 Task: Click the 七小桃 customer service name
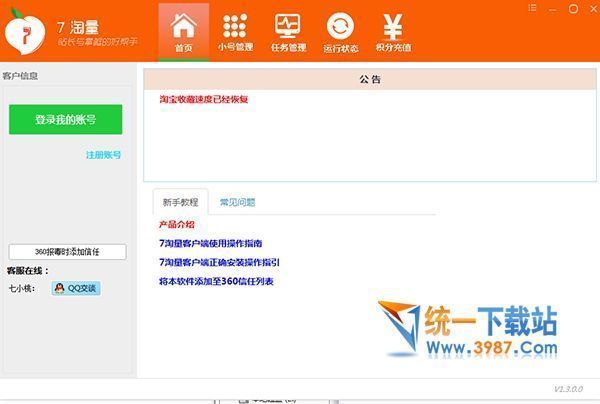pos(22,288)
